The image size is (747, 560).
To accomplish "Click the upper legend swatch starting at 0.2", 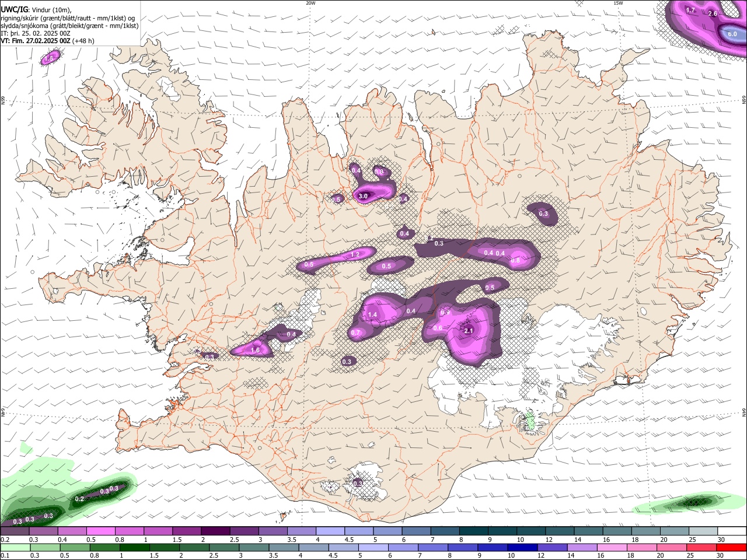I will pyautogui.click(x=15, y=531).
